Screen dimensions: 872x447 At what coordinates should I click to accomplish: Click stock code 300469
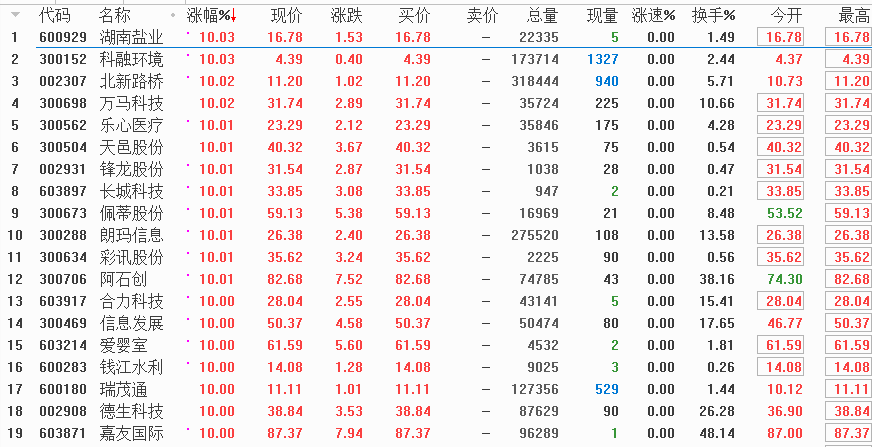pos(63,323)
